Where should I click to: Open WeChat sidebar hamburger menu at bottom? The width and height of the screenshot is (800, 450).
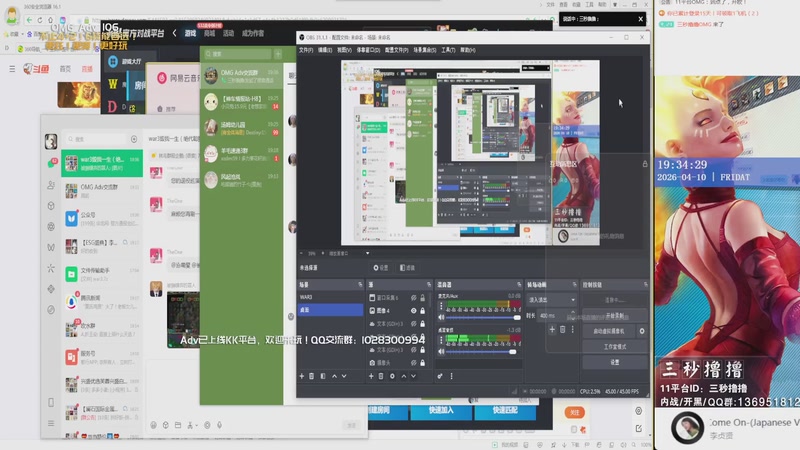coord(51,423)
